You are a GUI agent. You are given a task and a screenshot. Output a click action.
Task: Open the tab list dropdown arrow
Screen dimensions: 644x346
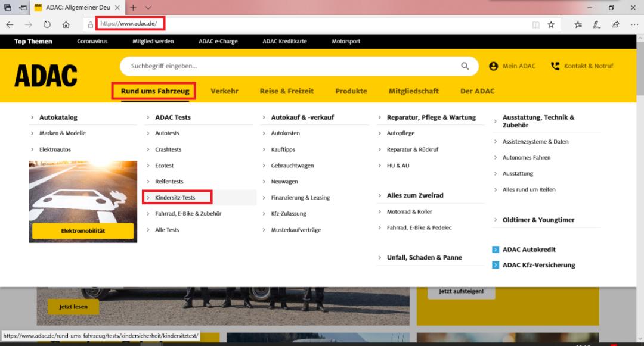tap(148, 8)
